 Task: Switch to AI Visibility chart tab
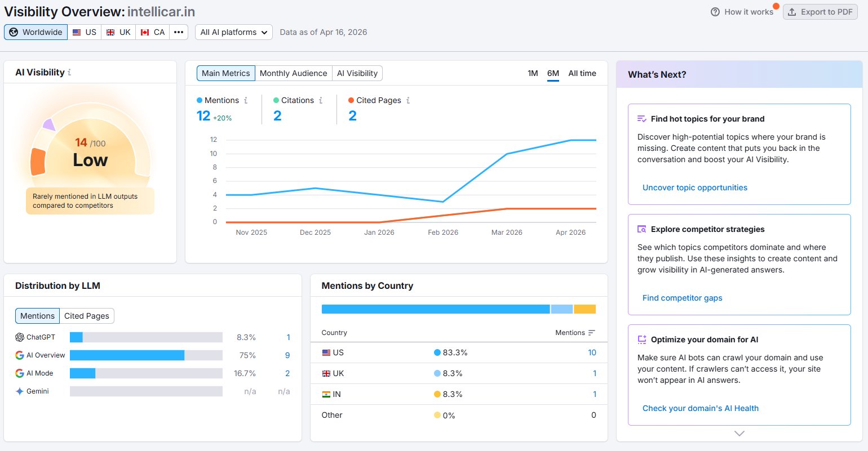pos(357,73)
